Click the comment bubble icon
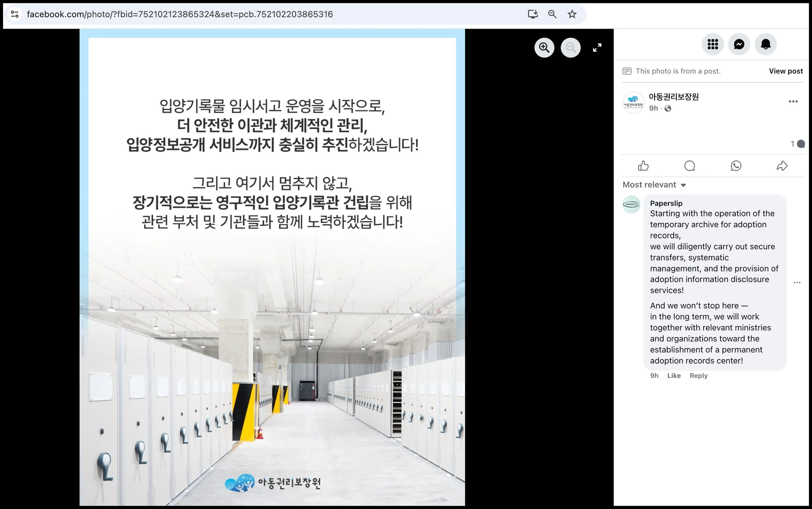The image size is (812, 509). 689,166
